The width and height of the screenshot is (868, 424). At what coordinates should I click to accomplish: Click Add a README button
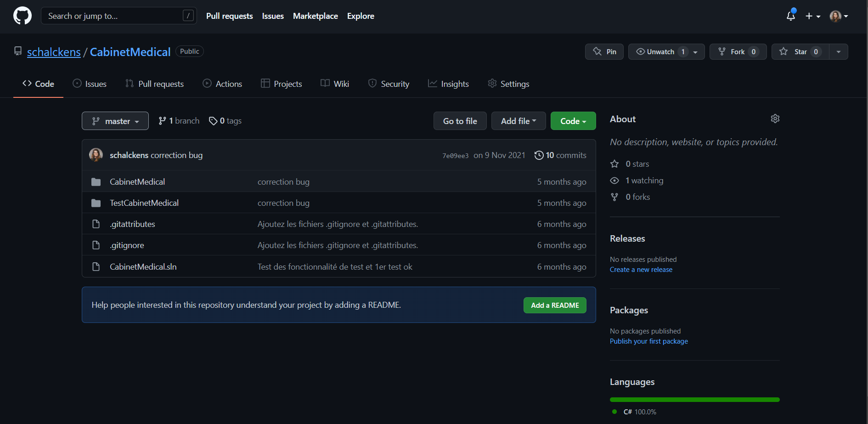click(555, 305)
